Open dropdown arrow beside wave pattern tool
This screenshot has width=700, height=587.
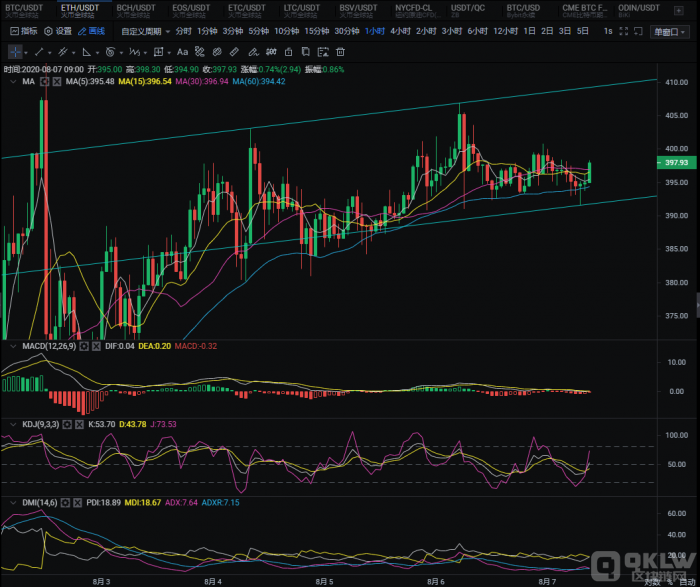(145, 53)
